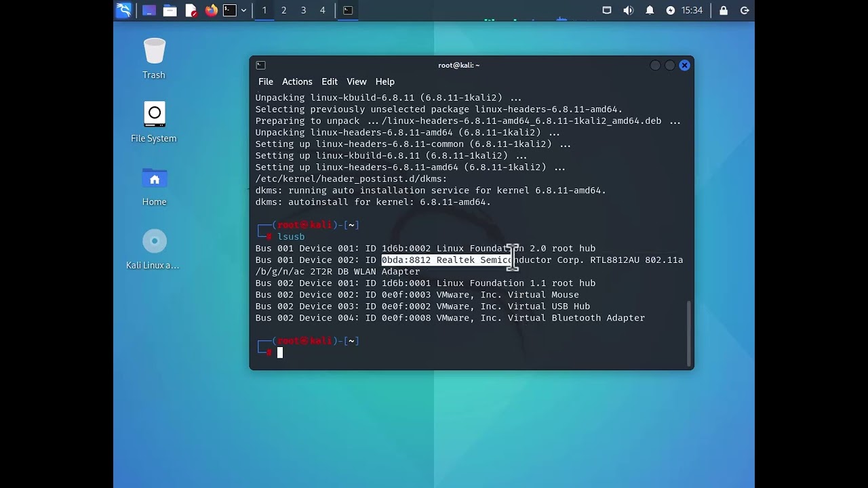The width and height of the screenshot is (868, 488).
Task: Click 'dkms: autoinstall for kernel' line
Action: [373, 202]
